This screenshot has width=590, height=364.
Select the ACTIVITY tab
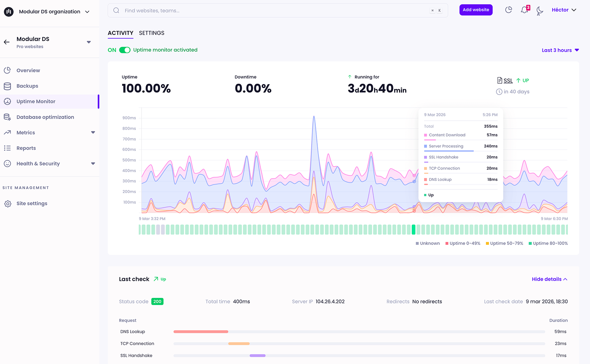[120, 33]
